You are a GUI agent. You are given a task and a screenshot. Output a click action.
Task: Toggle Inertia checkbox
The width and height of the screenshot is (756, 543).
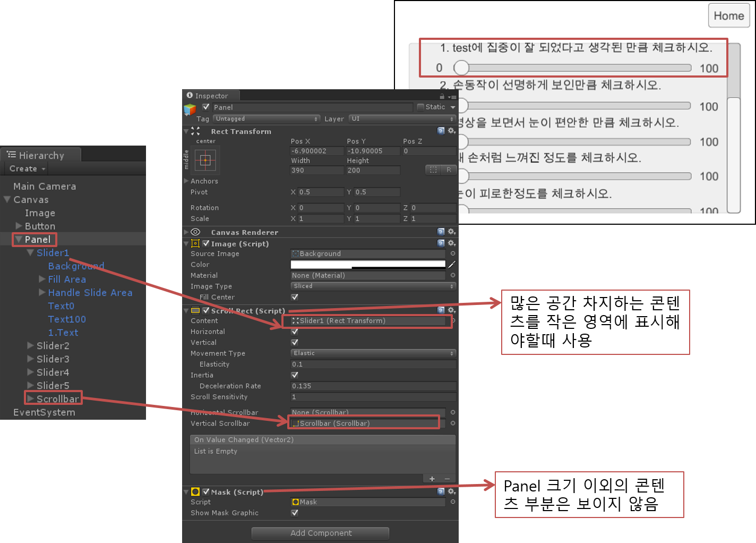[295, 375]
